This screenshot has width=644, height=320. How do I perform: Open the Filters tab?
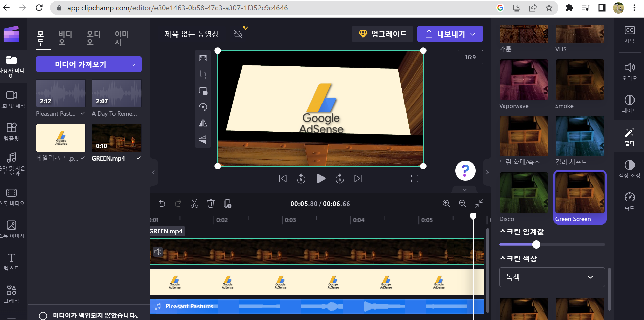pyautogui.click(x=629, y=136)
